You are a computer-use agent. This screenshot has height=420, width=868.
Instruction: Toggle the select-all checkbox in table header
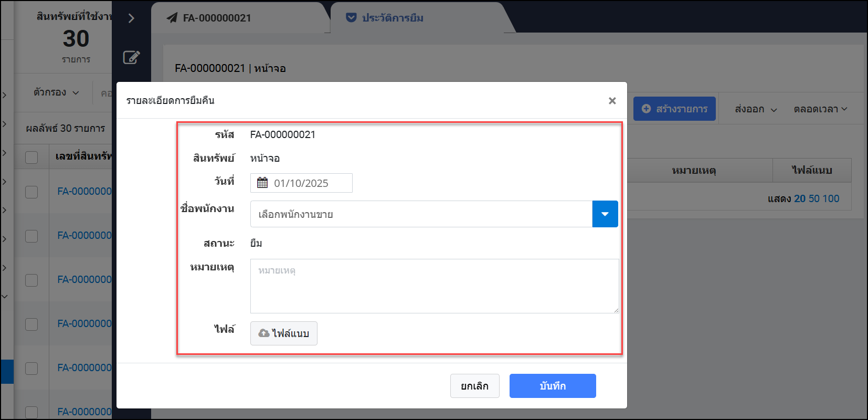(31, 157)
